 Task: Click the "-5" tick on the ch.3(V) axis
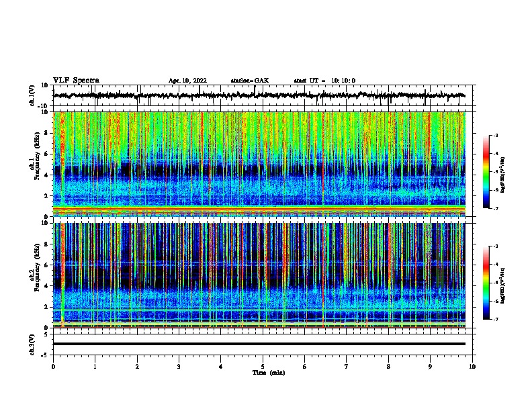(x=45, y=355)
